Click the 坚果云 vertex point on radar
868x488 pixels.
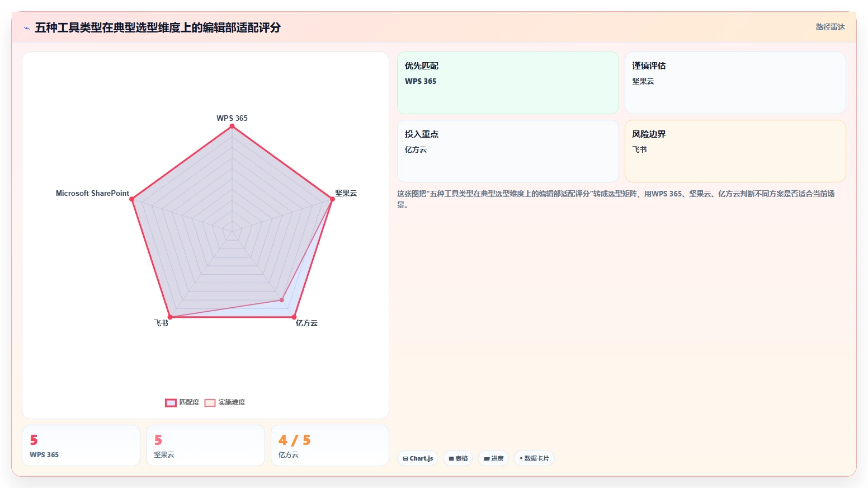tap(332, 199)
